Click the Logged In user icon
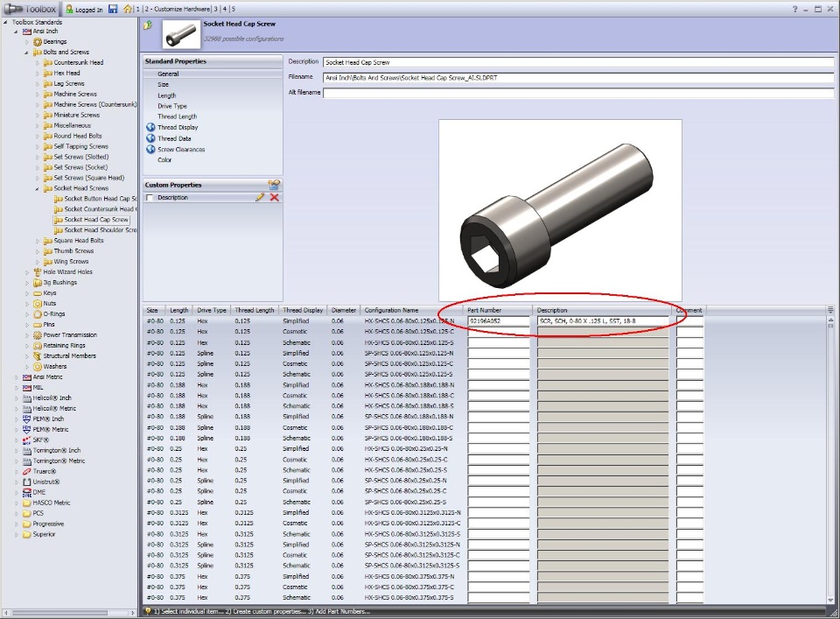The height and width of the screenshot is (619, 840). (69, 9)
